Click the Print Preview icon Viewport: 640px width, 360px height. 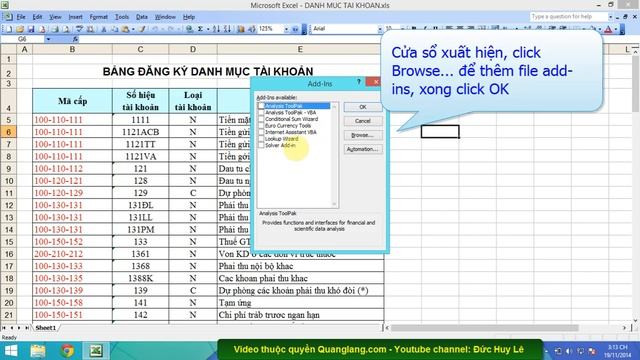(x=66, y=29)
